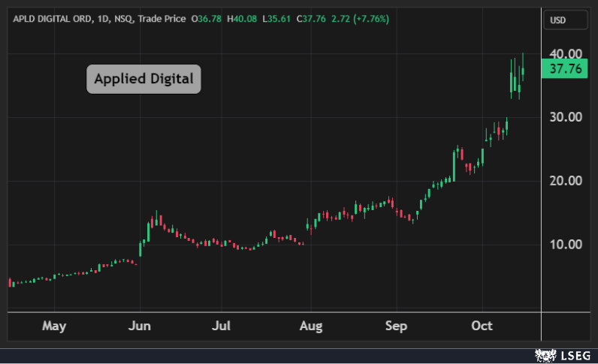The height and width of the screenshot is (364, 598).
Task: Select May on the time axis
Action: 54,326
